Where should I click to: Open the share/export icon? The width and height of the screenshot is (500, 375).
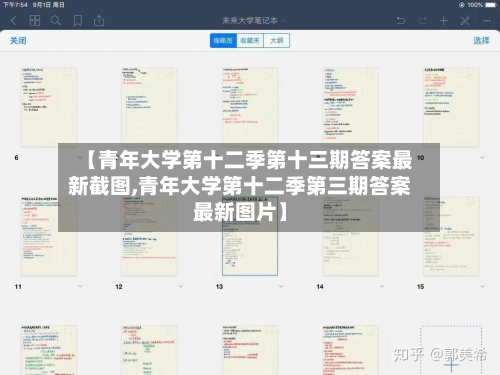pyautogui.click(x=99, y=21)
